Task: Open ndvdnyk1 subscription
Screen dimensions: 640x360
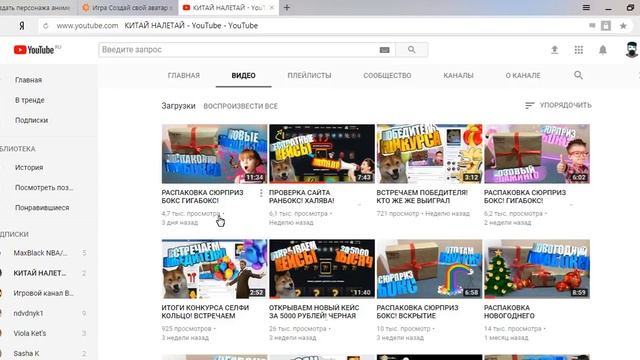Action: [28, 313]
